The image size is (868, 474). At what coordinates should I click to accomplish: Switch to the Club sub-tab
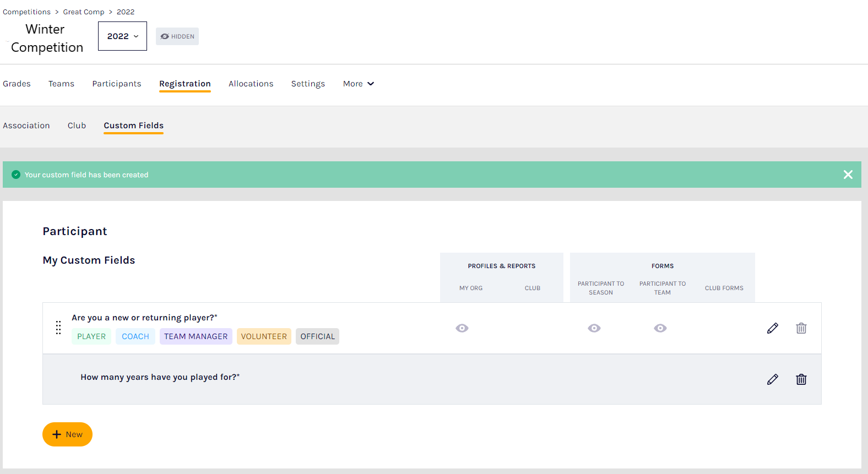pos(77,126)
